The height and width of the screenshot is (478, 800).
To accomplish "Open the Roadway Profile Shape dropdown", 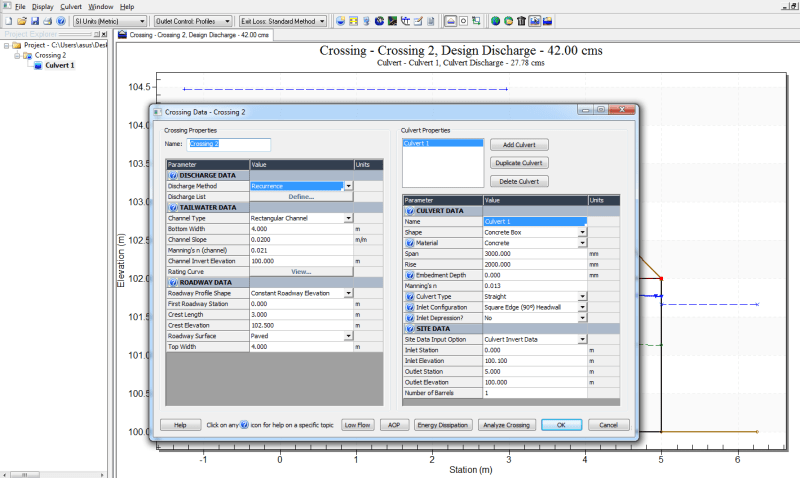I will (348, 293).
